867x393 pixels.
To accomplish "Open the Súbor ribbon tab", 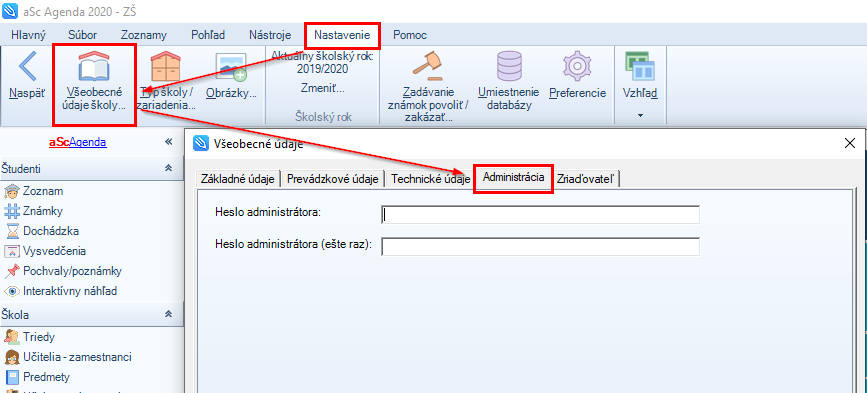I will pos(82,35).
